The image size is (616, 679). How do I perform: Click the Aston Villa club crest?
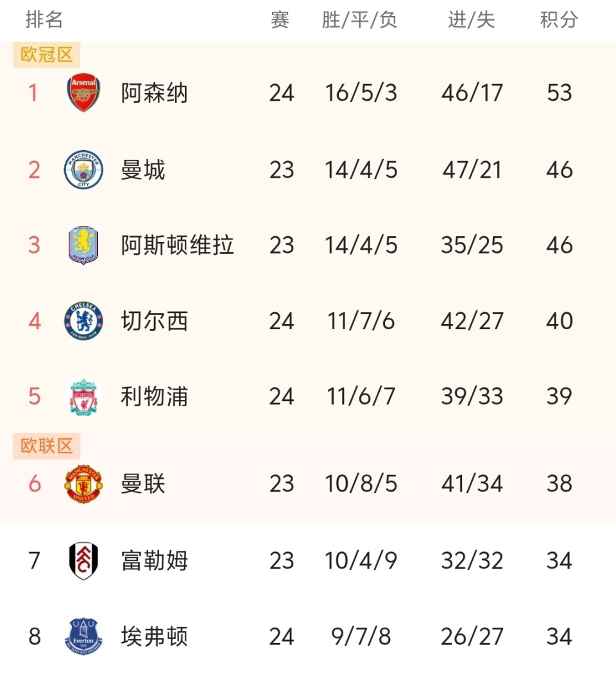[83, 245]
